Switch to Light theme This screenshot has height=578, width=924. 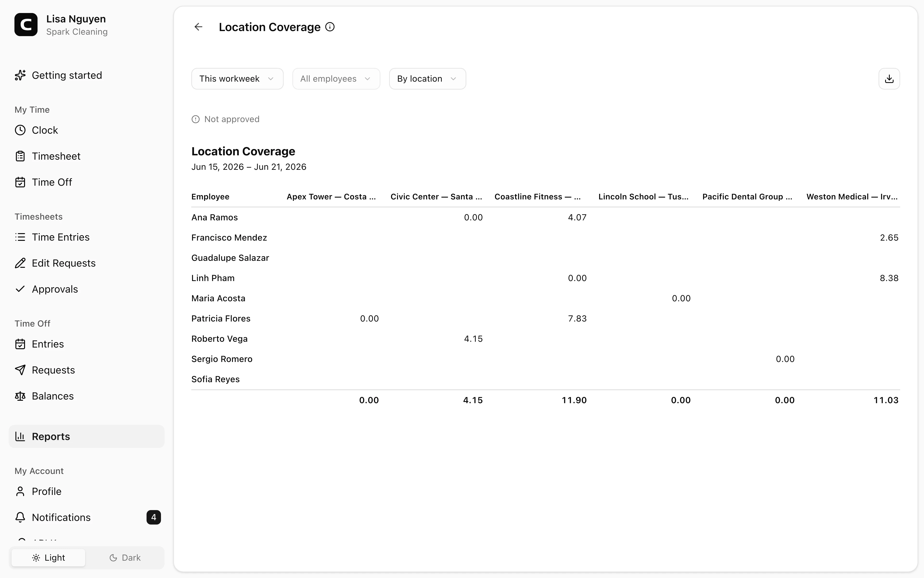pyautogui.click(x=49, y=558)
